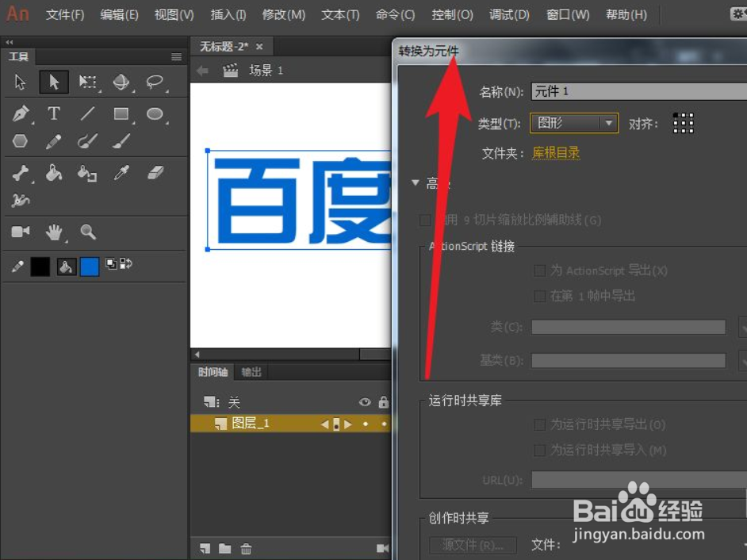The width and height of the screenshot is (747, 560).
Task: Open the 修改(M) menu
Action: click(283, 15)
